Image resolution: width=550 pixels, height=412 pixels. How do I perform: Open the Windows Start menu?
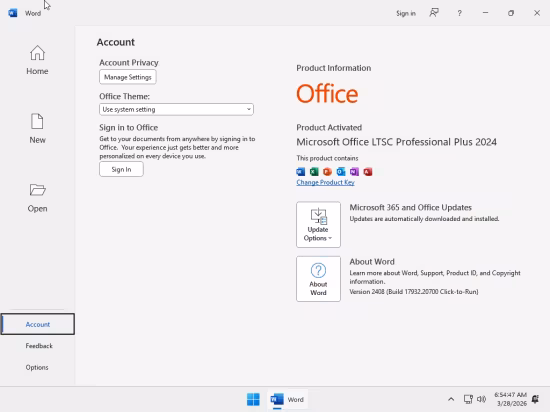pyautogui.click(x=253, y=399)
